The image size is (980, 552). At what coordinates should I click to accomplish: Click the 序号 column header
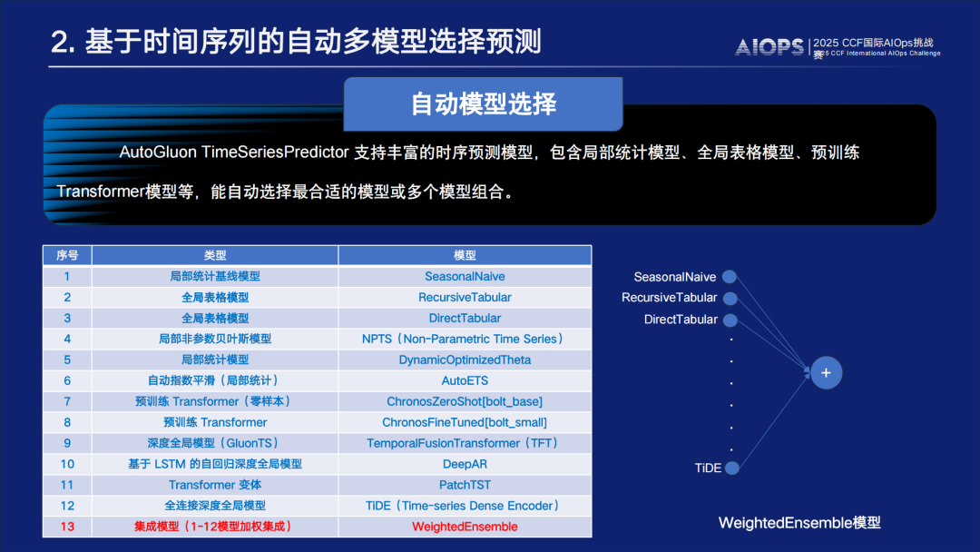coord(67,255)
